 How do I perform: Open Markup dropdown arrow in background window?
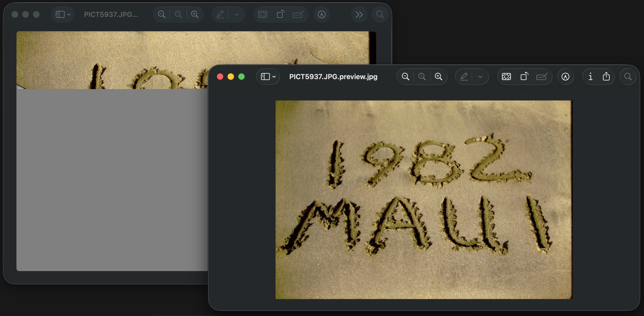[237, 14]
